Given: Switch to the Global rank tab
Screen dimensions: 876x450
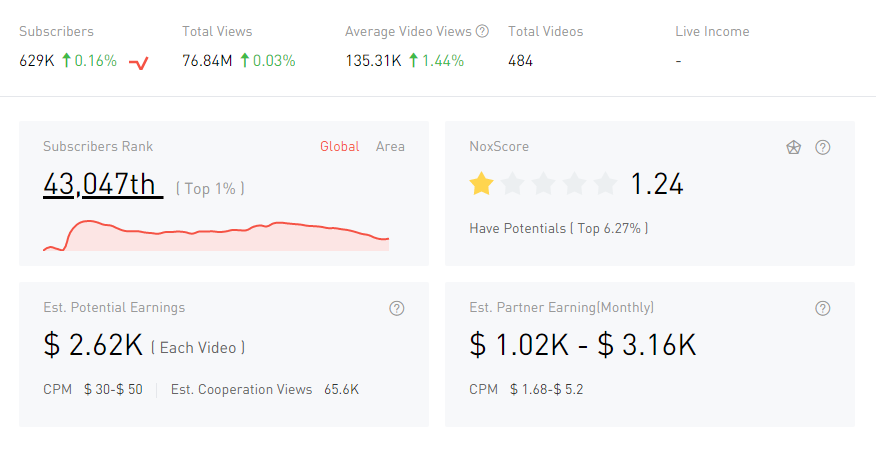Looking at the screenshot, I should (x=339, y=146).
